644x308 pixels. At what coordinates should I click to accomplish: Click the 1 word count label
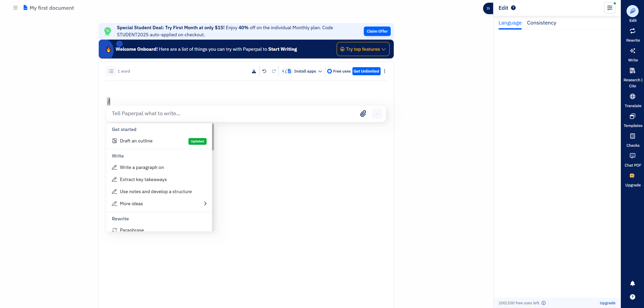[124, 71]
